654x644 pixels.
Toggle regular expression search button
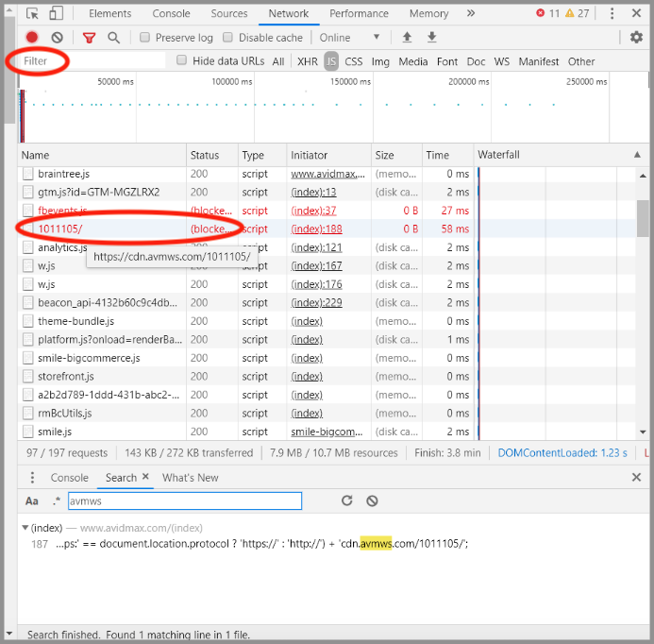click(x=57, y=500)
